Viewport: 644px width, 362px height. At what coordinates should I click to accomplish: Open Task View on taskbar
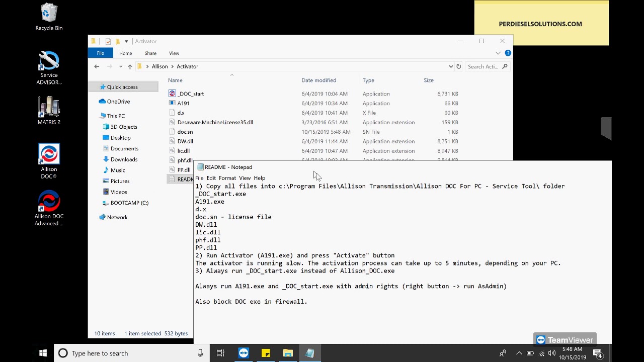(220, 353)
